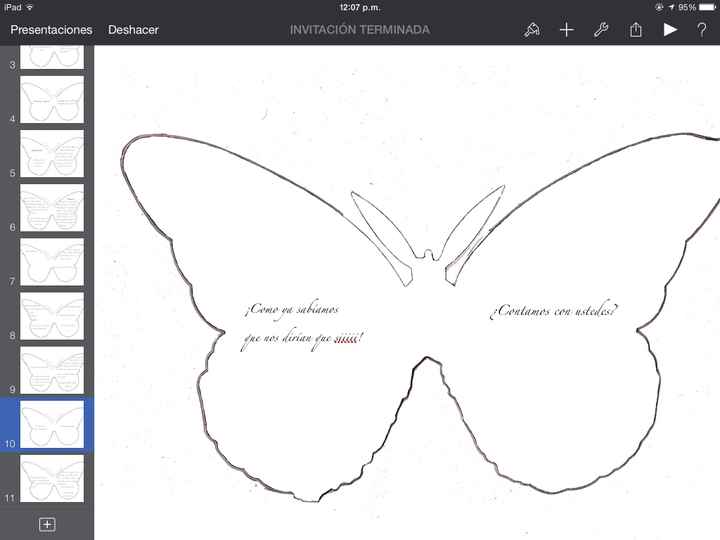
Task: Go back to Presentaciones
Action: pos(51,30)
